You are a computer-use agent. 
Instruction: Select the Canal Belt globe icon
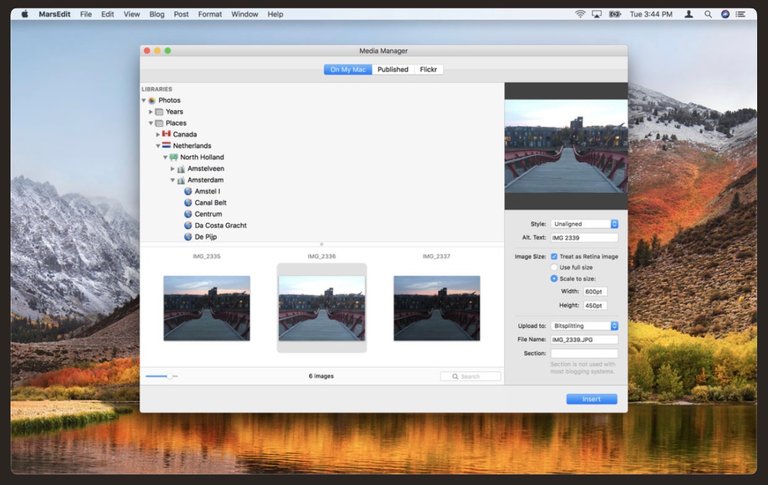(x=187, y=203)
